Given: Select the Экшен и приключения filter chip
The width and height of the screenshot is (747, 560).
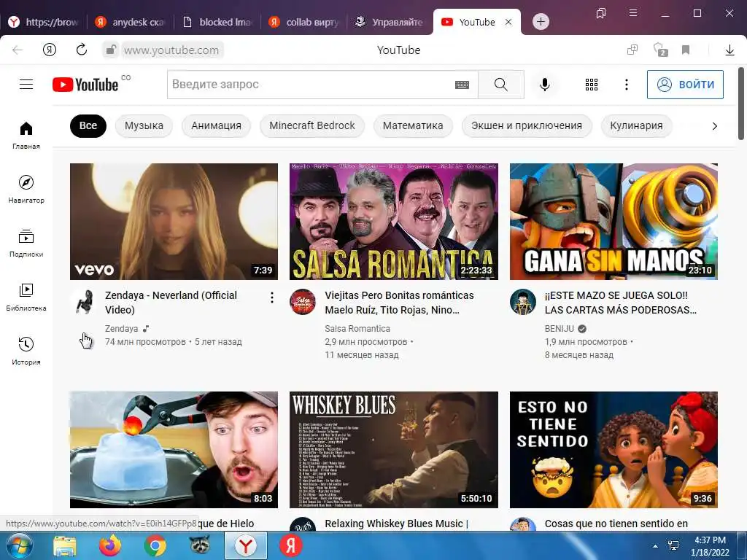Looking at the screenshot, I should point(527,125).
